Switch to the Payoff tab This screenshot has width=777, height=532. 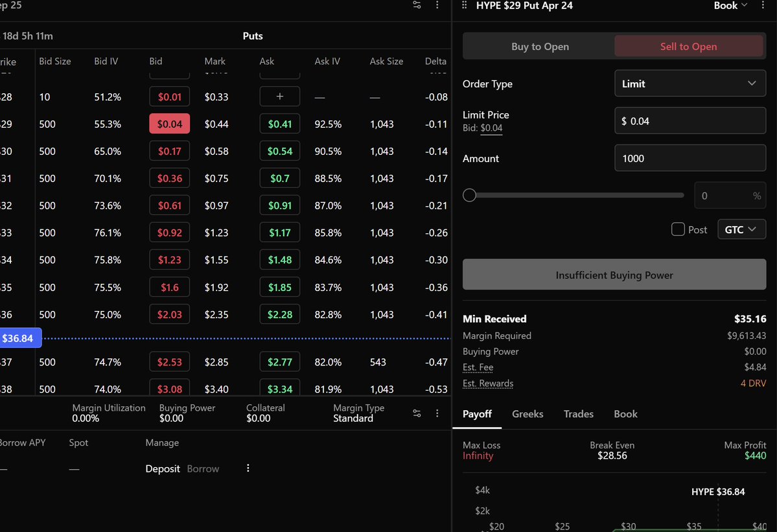tap(477, 414)
